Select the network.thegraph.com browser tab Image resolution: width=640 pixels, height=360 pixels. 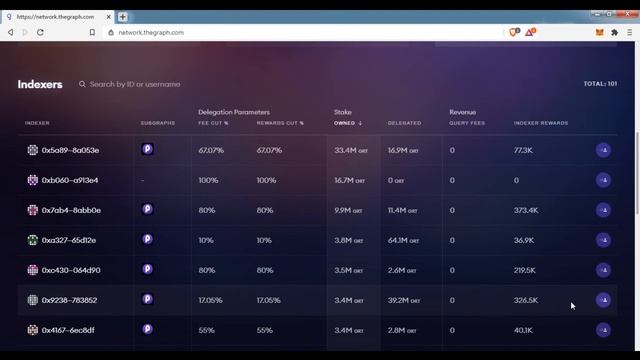pos(58,17)
